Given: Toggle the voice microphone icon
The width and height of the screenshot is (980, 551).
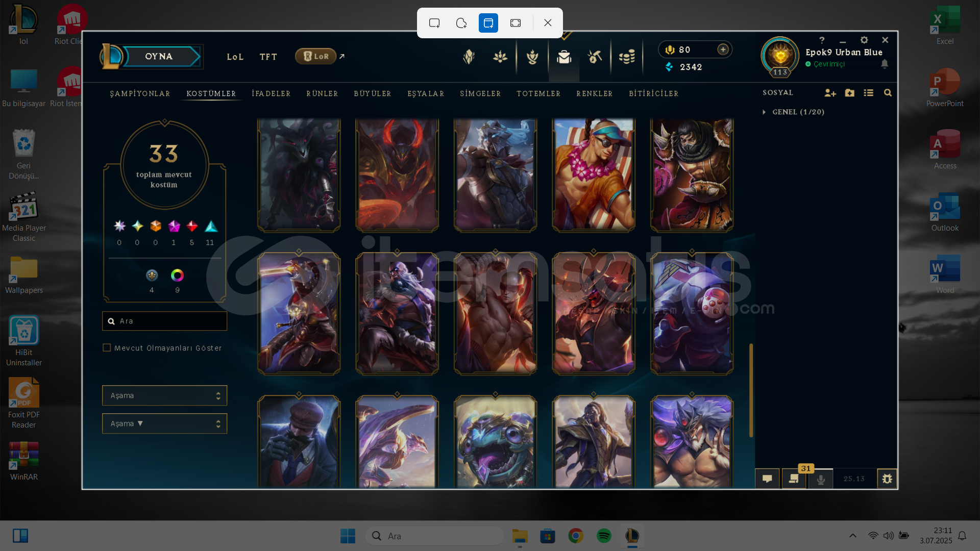Looking at the screenshot, I should tap(821, 479).
